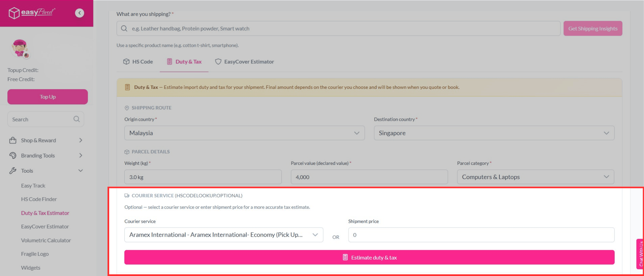The image size is (644, 276).
Task: Switch to the Duty & Tax tab
Action: pos(184,62)
